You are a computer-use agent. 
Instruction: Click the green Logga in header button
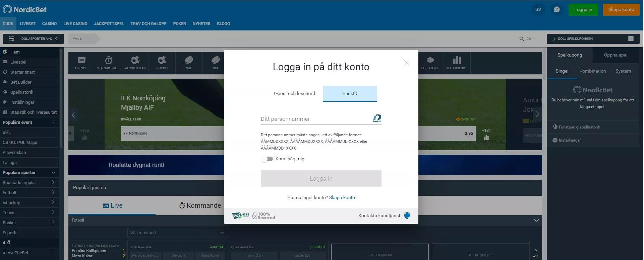[x=583, y=9]
